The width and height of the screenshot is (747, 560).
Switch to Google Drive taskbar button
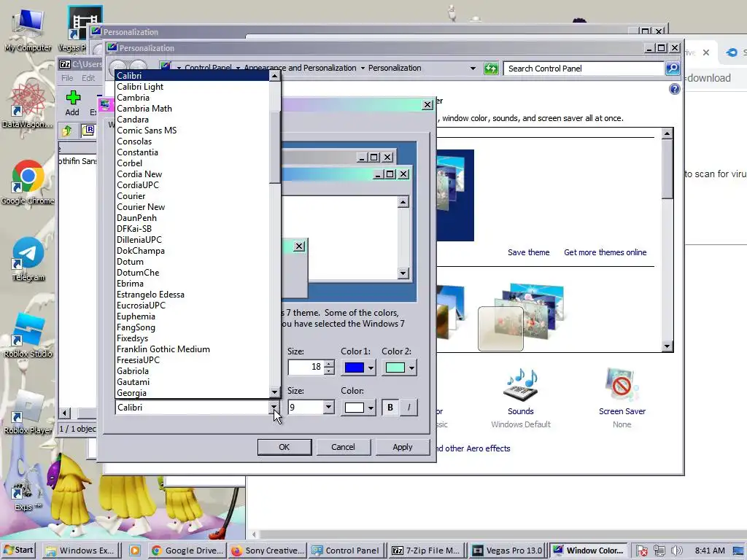tap(187, 551)
